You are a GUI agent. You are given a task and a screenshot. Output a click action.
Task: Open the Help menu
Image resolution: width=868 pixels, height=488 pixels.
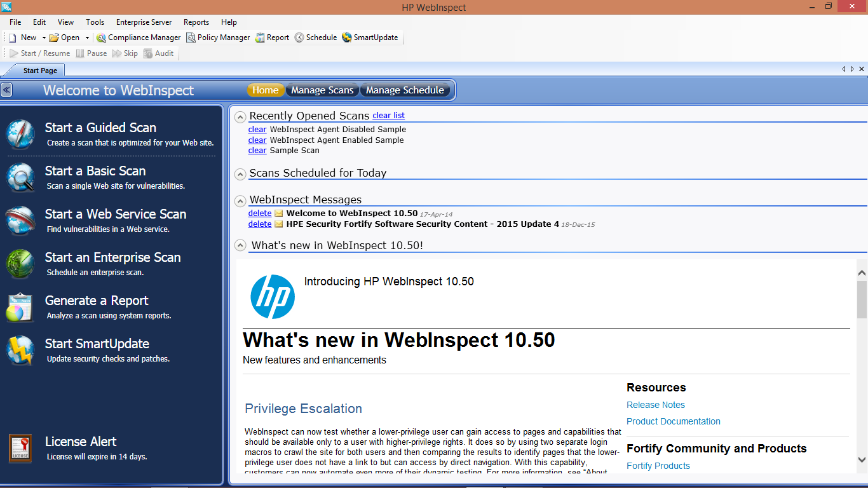229,22
